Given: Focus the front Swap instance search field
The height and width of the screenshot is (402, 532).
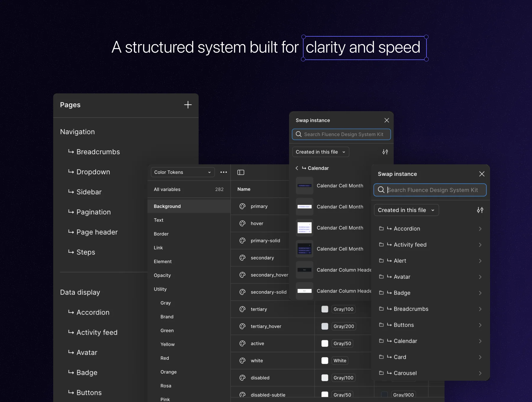Looking at the screenshot, I should click(x=430, y=190).
